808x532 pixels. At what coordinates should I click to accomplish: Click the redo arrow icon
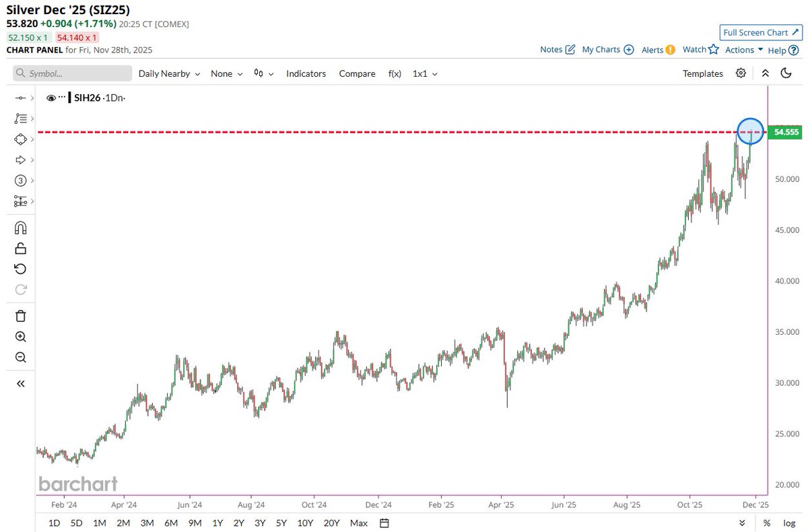tap(20, 290)
